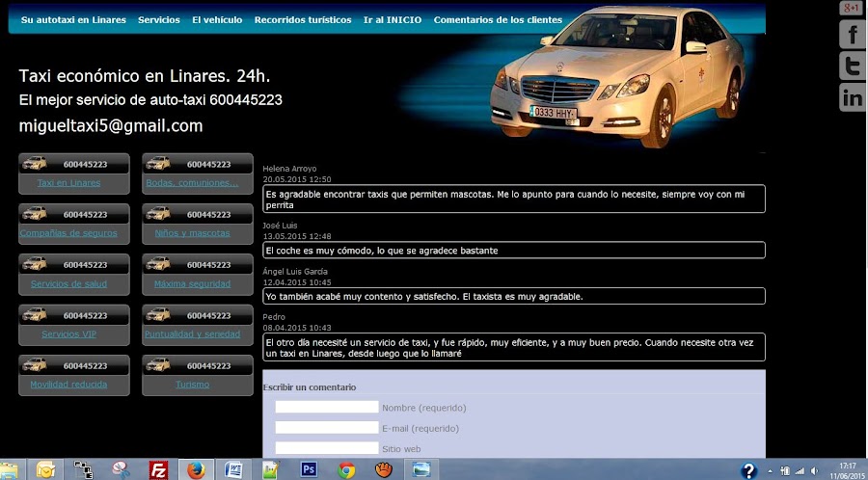Screen dimensions: 868x480
Task: Open the Turismo link
Action: 192,385
